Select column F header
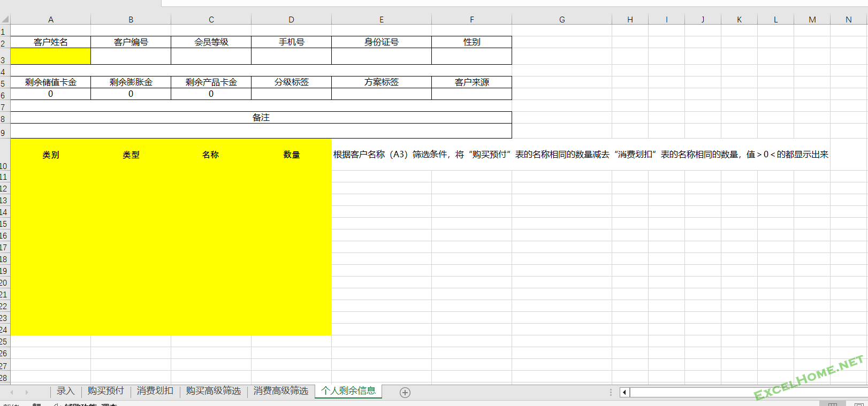Screen dimensions: 868x406 click(x=472, y=19)
